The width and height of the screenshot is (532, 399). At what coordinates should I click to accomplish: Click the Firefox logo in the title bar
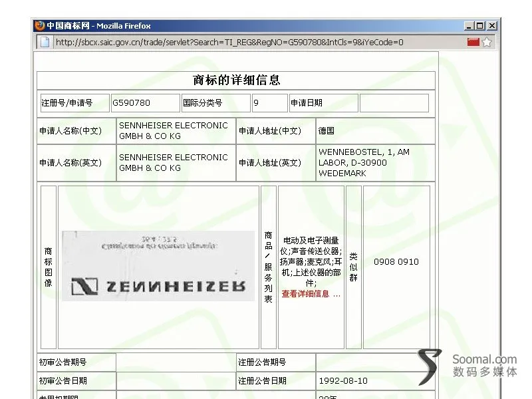pos(40,26)
